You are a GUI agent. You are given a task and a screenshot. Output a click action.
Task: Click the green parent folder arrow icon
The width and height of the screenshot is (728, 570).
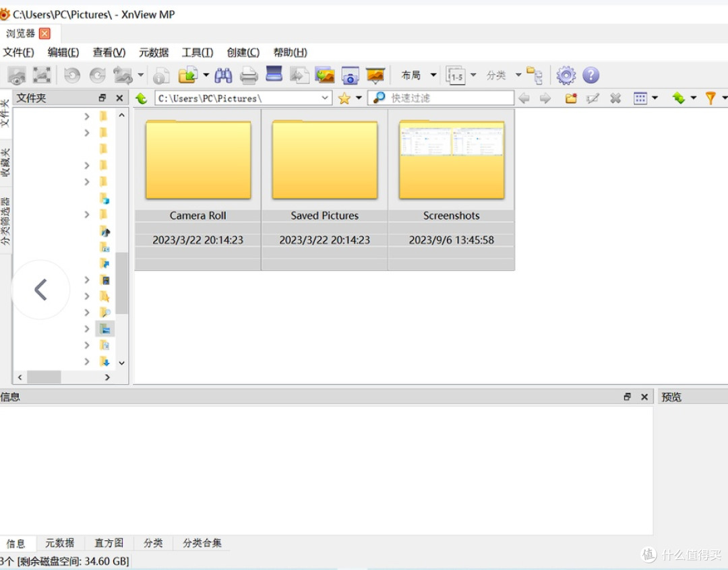click(141, 98)
